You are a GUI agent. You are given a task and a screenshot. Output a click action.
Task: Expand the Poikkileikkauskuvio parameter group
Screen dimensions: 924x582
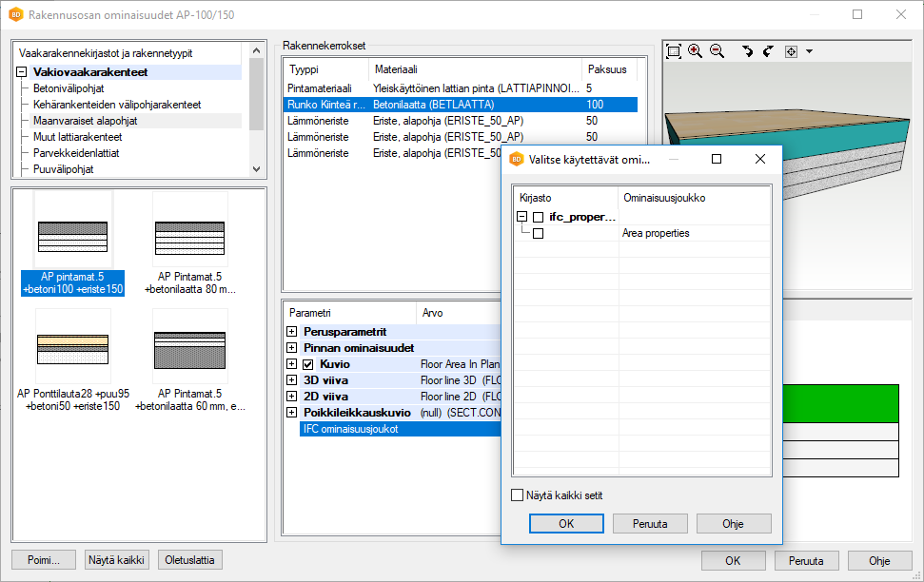click(291, 413)
